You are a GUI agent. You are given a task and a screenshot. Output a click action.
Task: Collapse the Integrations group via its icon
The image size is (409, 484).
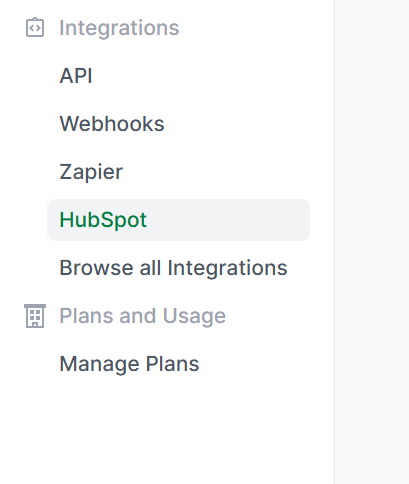tap(35, 28)
